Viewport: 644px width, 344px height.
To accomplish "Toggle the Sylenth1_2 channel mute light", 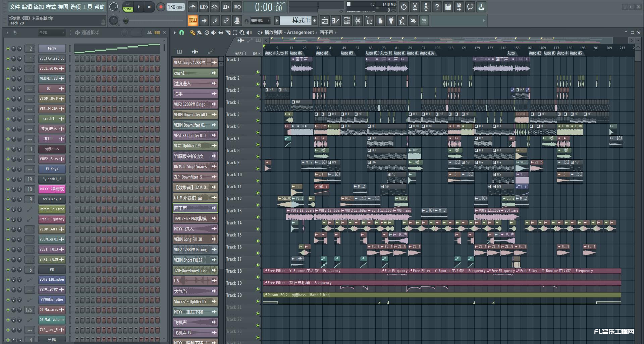I will tap(8, 179).
